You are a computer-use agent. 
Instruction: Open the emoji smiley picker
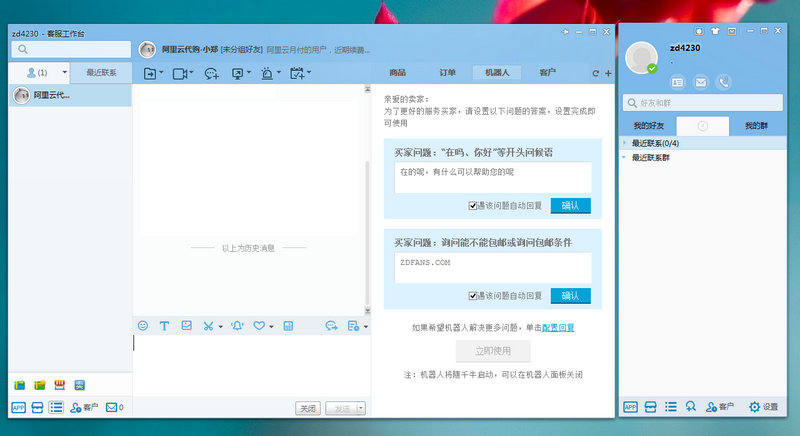[143, 325]
